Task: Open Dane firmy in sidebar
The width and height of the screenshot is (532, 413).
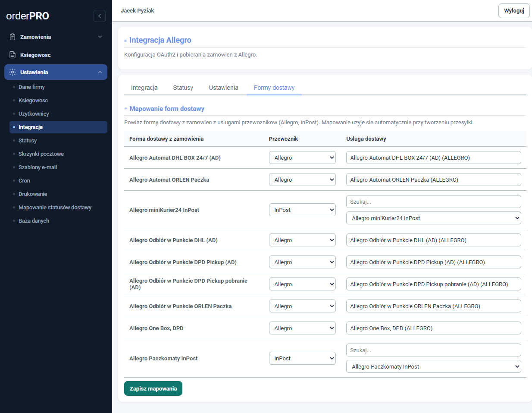Action: tap(31, 87)
